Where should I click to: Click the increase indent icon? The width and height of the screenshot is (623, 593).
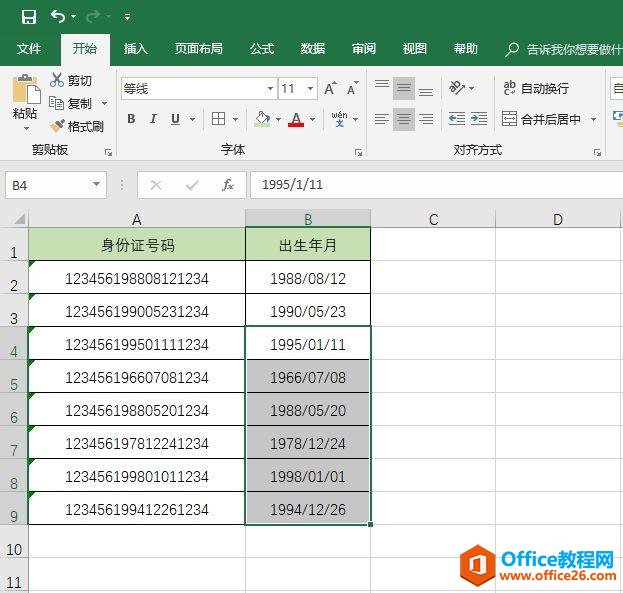(479, 119)
